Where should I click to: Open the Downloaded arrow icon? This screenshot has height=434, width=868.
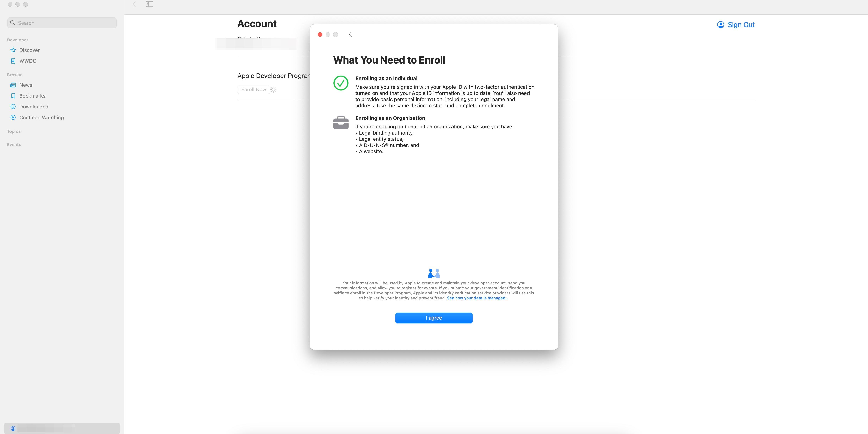(x=13, y=107)
